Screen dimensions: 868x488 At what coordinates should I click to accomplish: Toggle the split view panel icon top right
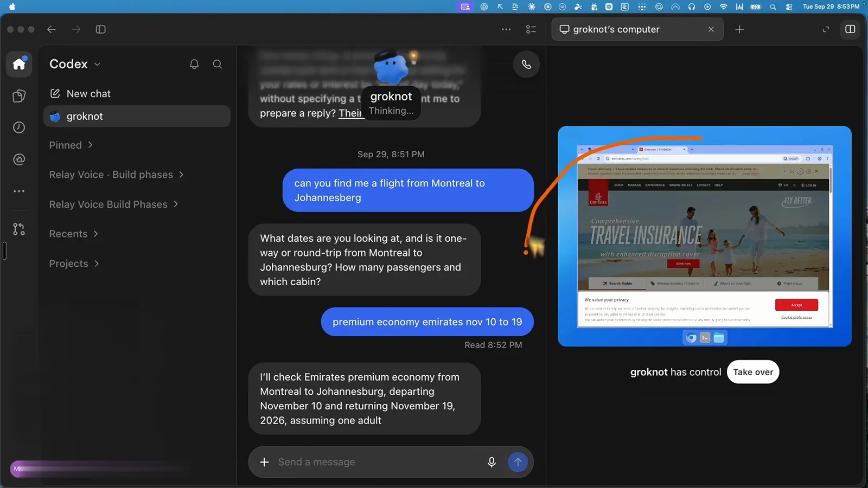[x=850, y=29]
